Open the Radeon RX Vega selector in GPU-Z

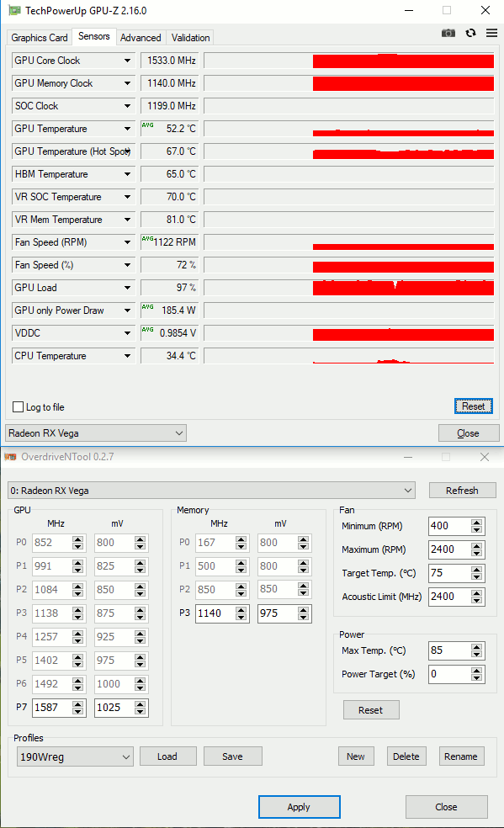tap(96, 433)
